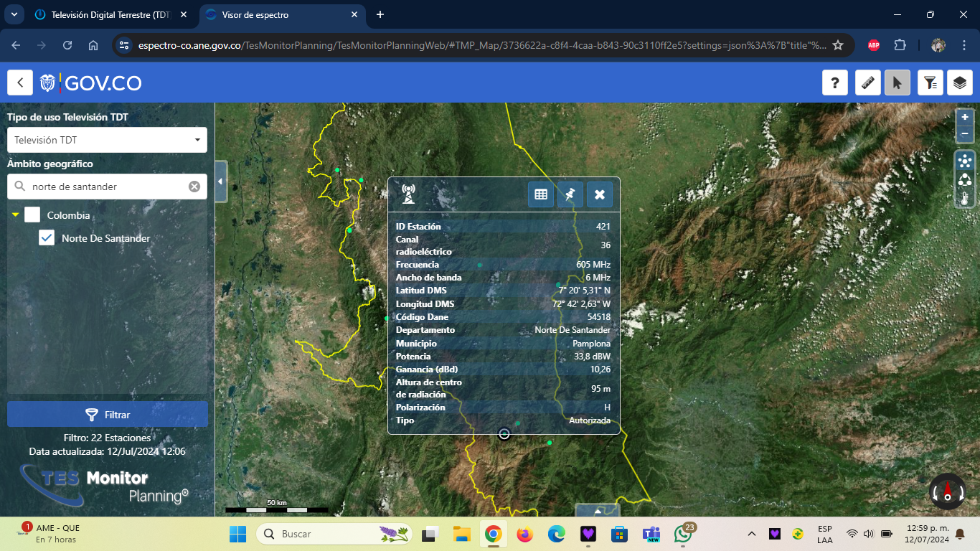Viewport: 980px width, 551px height.
Task: Activate the pointer selection tool
Action: pos(897,83)
